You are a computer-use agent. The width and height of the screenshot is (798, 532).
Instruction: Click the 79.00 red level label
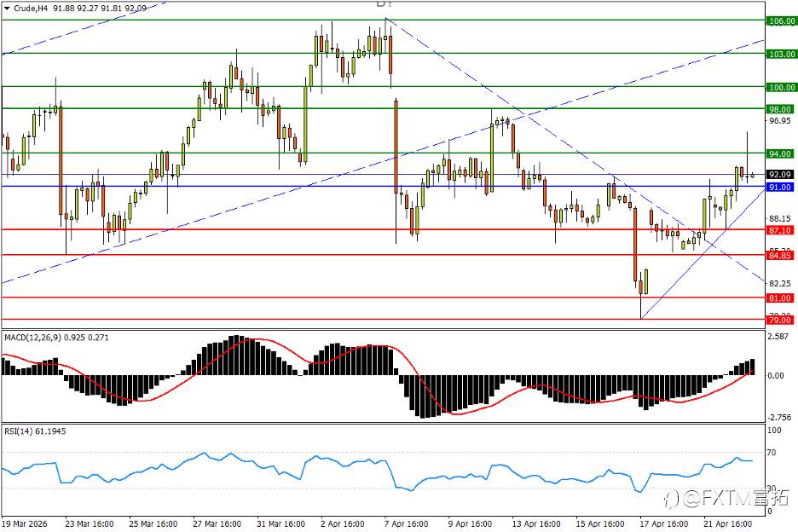780,321
